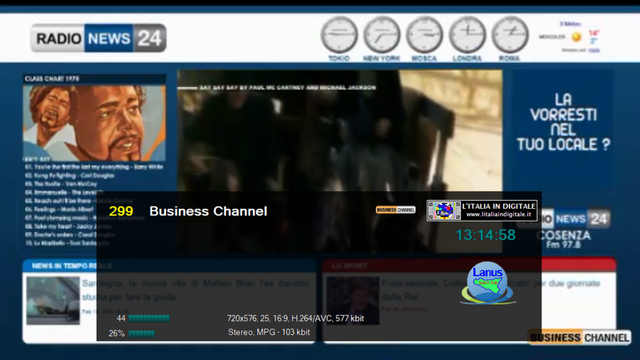Click the signal quality bar showing 26%

[x=142, y=334]
